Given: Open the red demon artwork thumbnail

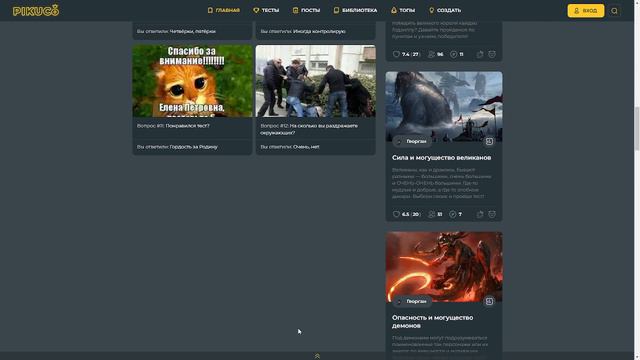Looking at the screenshot, I should point(444,267).
